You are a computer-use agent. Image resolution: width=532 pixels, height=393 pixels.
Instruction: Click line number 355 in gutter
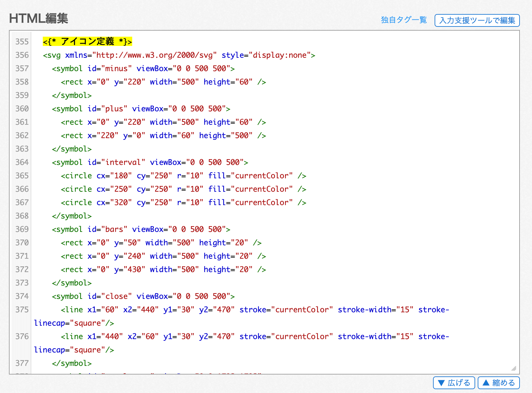pos(22,42)
